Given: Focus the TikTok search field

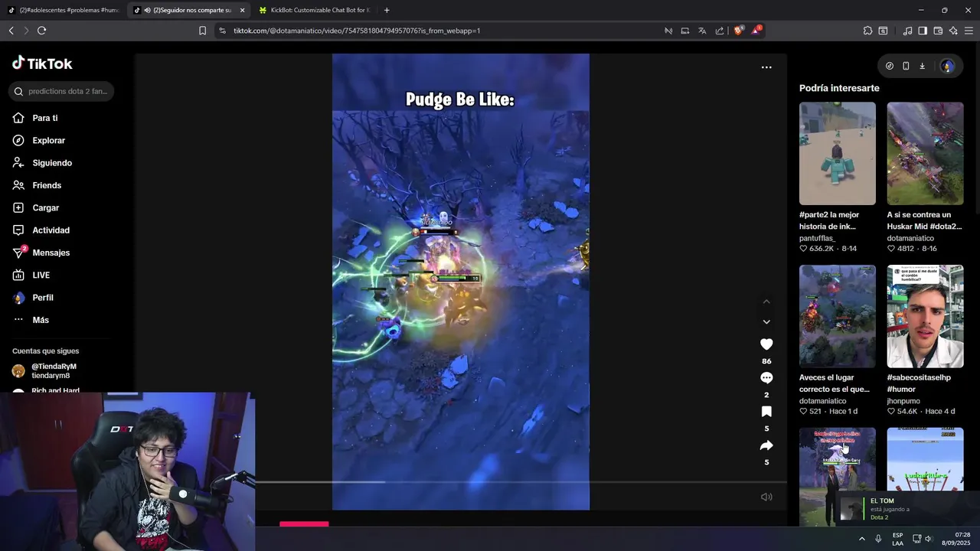Looking at the screenshot, I should 61,91.
